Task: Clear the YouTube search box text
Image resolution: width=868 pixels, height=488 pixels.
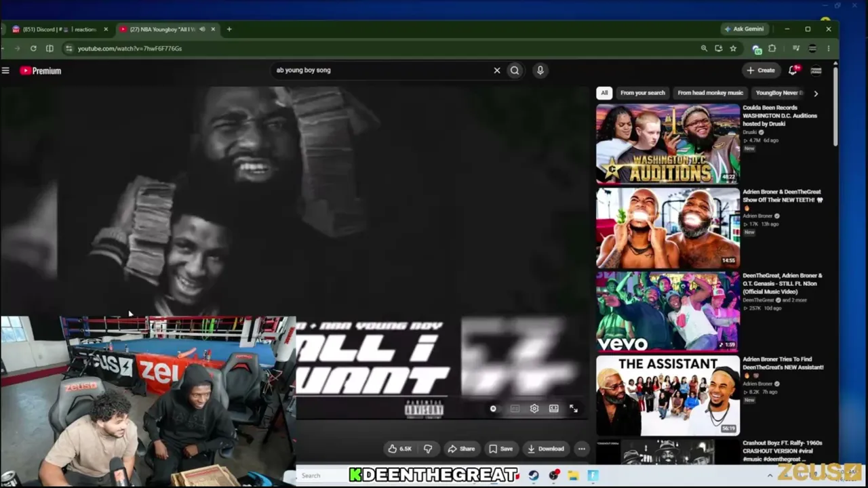Action: pos(497,70)
